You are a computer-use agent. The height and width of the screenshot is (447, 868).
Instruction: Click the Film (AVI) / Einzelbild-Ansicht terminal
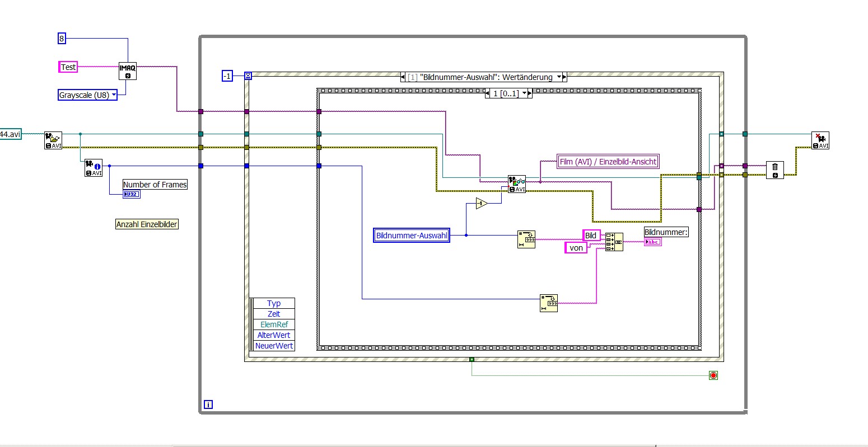click(608, 162)
